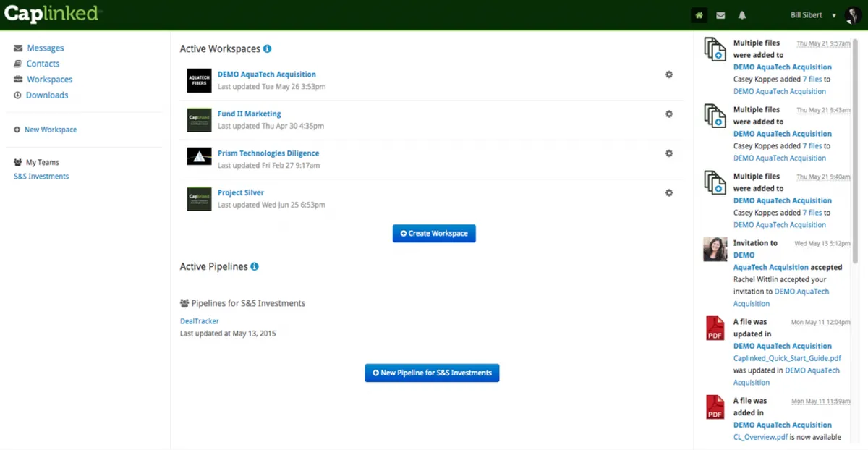Image resolution: width=868 pixels, height=450 pixels.
Task: Click Bill Sibert profile avatar
Action: (852, 15)
